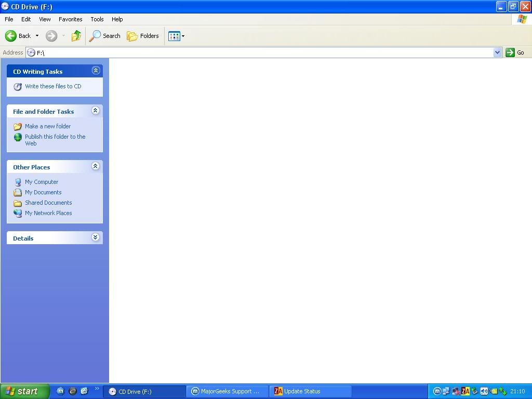Open the View menu
The height and width of the screenshot is (399, 532).
coord(45,19)
